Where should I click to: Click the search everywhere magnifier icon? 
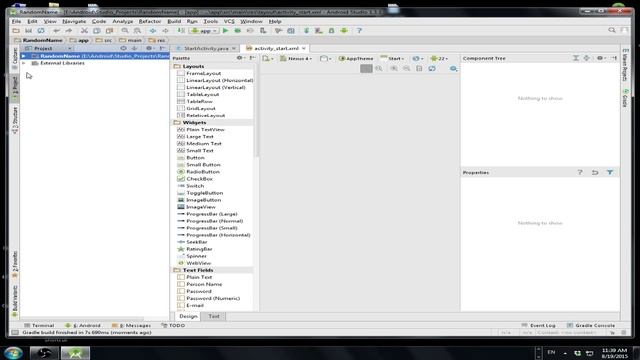click(x=611, y=30)
